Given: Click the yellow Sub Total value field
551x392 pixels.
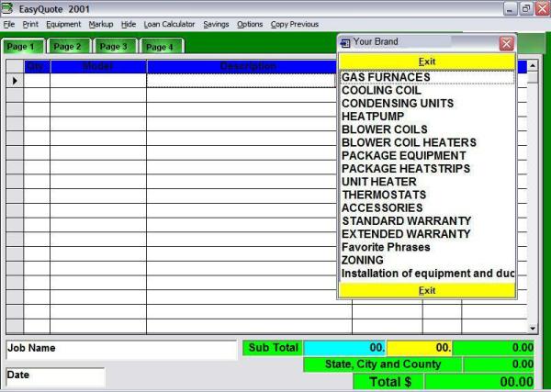Looking at the screenshot, I should coord(420,348).
